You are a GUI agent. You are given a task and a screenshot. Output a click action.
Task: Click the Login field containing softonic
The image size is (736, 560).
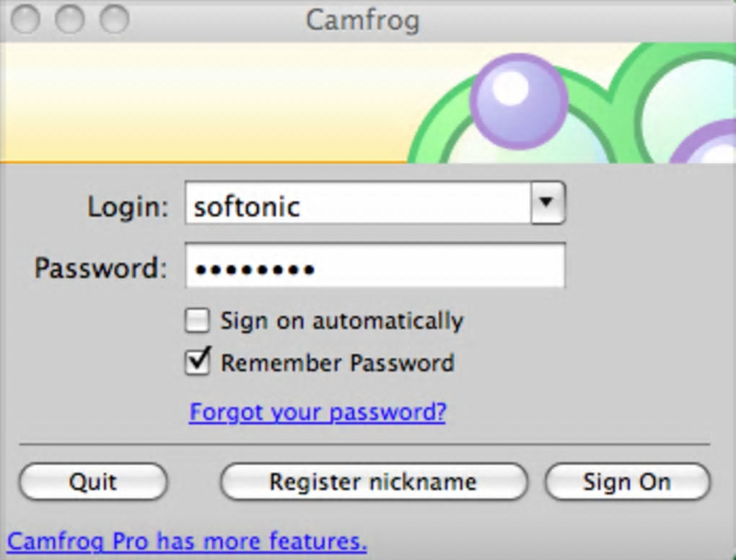[357, 206]
